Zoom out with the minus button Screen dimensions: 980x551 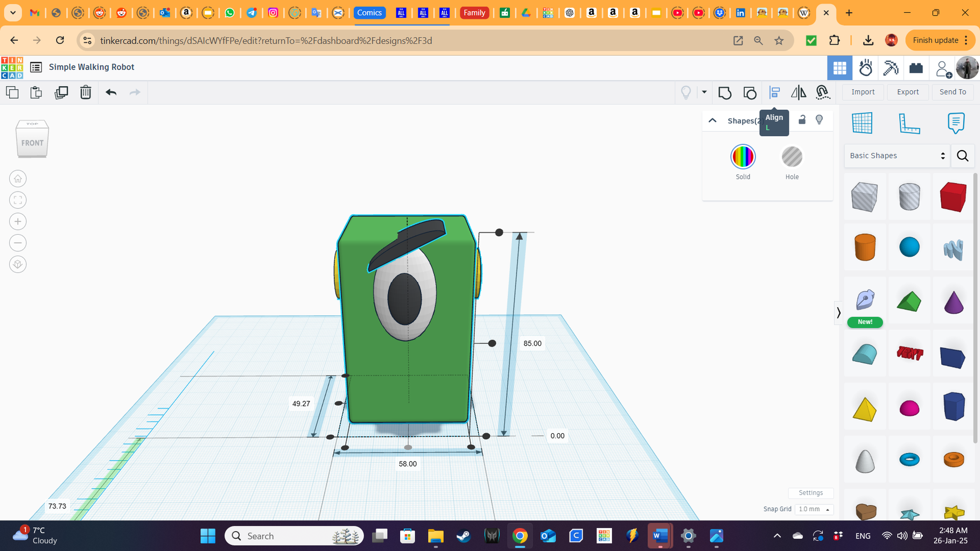tap(18, 243)
